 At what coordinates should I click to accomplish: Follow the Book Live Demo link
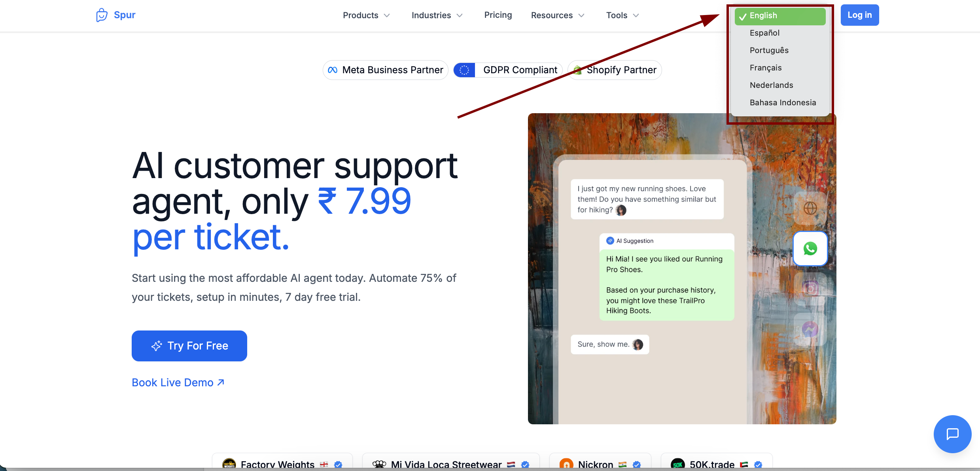coord(178,382)
